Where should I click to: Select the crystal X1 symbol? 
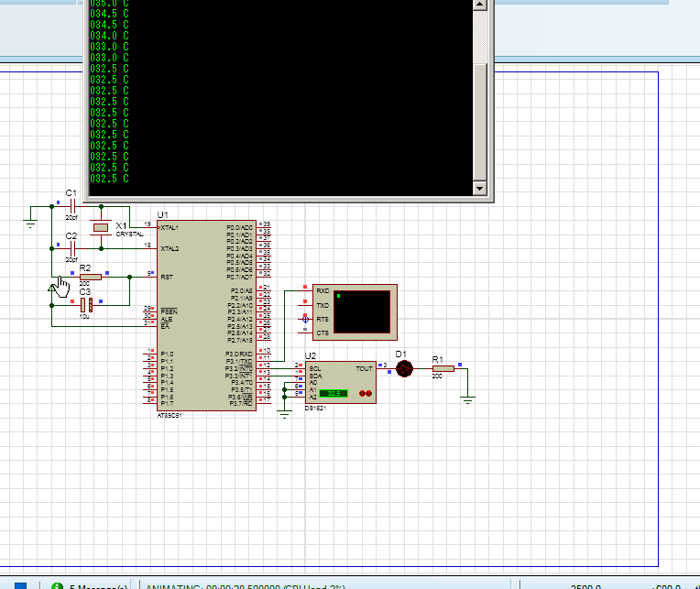pos(101,227)
